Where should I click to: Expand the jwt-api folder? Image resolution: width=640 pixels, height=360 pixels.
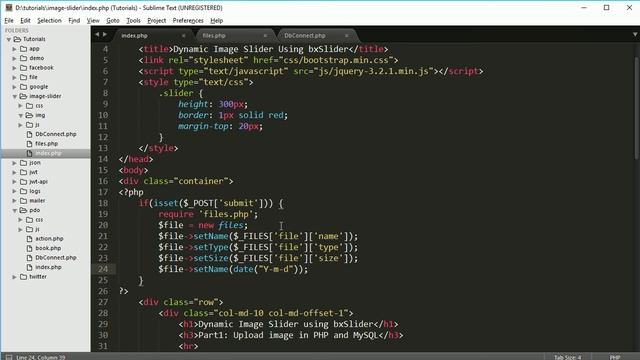pos(15,182)
